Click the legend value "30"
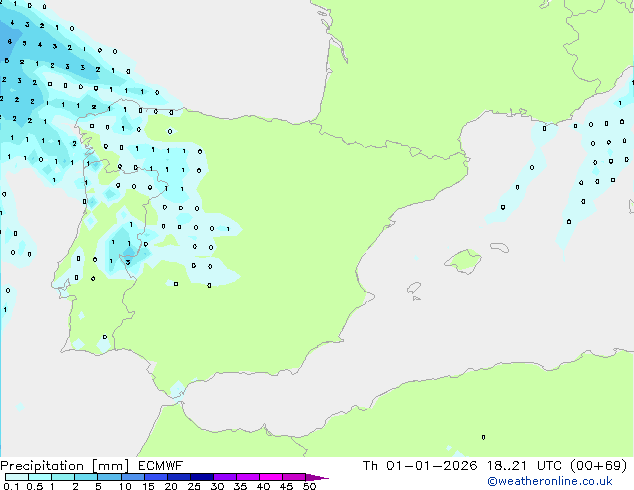The width and height of the screenshot is (634, 490). (217, 486)
